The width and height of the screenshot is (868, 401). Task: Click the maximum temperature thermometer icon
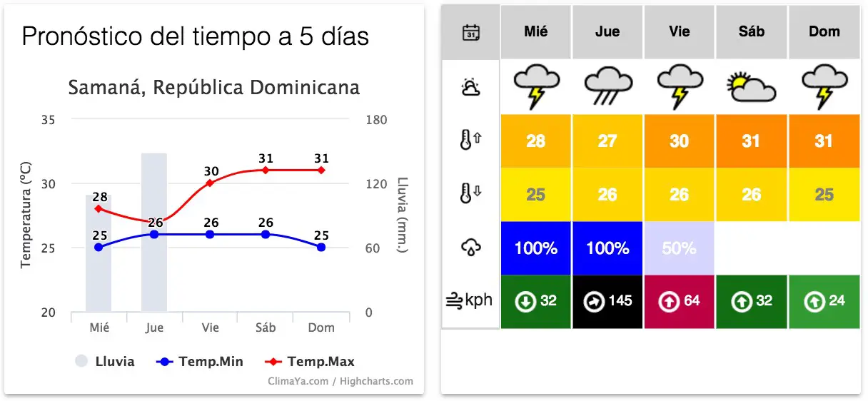(470, 141)
